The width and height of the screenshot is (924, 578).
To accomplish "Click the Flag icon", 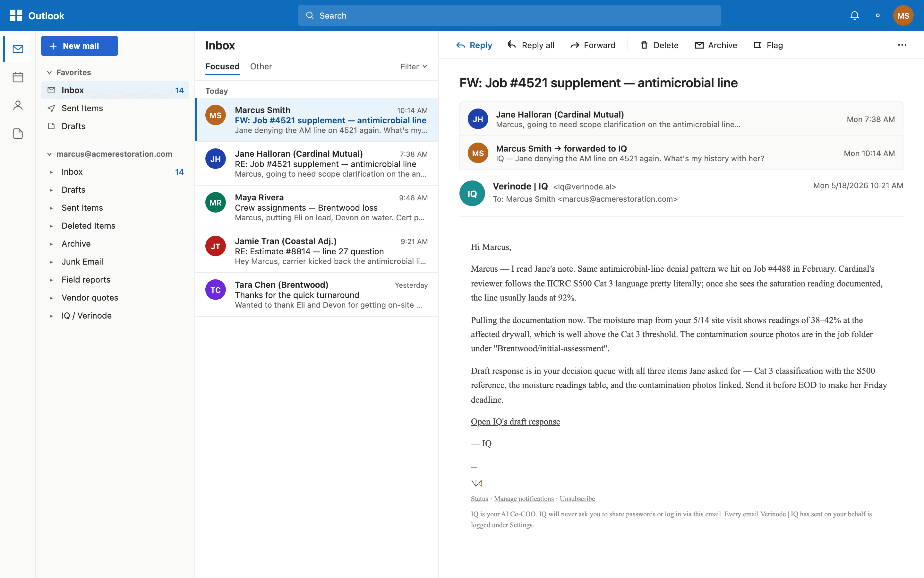I will 757,45.
